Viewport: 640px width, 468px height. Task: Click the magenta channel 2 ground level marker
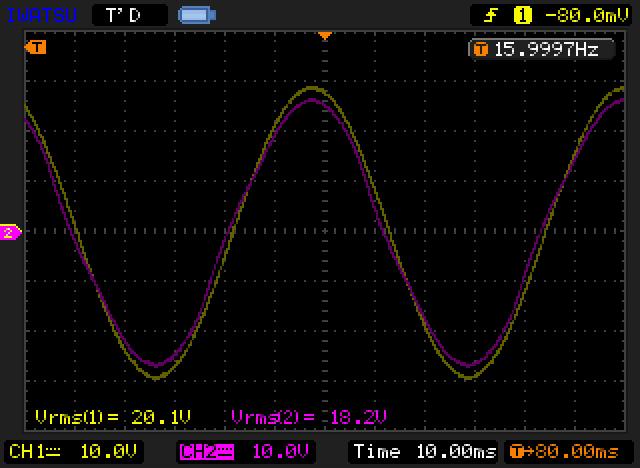(10, 233)
